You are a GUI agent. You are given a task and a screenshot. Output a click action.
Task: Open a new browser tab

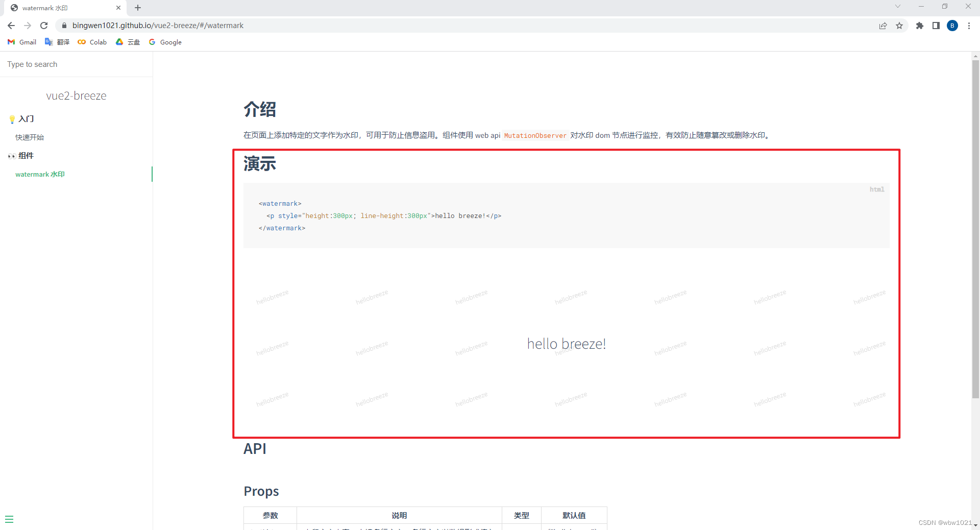[x=138, y=8]
